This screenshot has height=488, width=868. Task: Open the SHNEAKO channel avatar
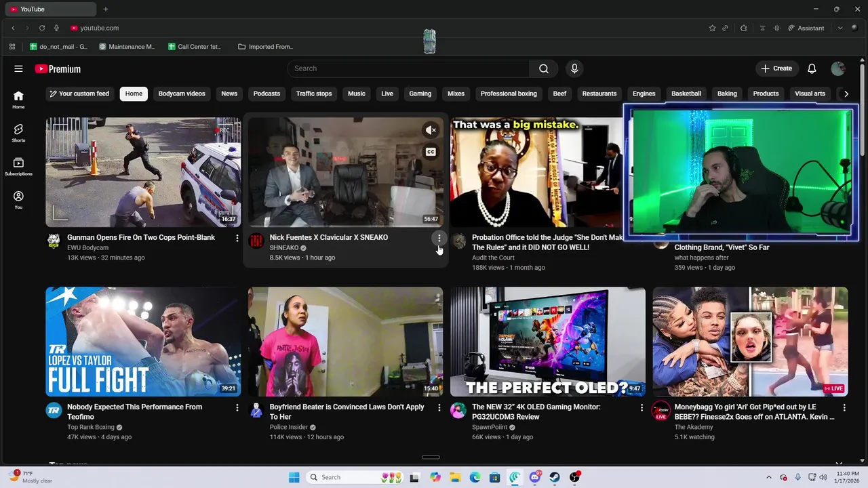(256, 241)
